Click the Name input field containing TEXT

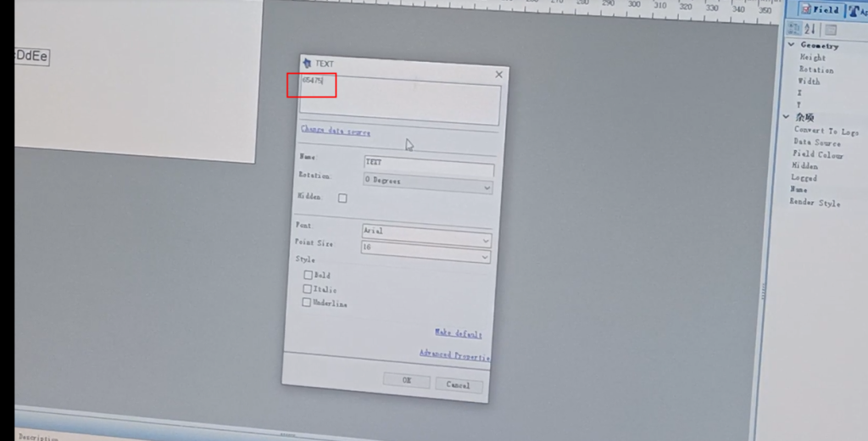click(x=428, y=164)
